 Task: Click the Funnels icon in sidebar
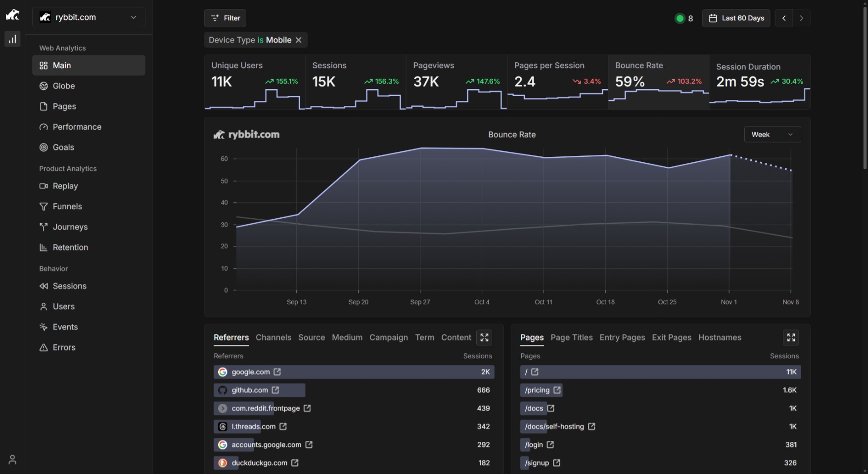[44, 207]
